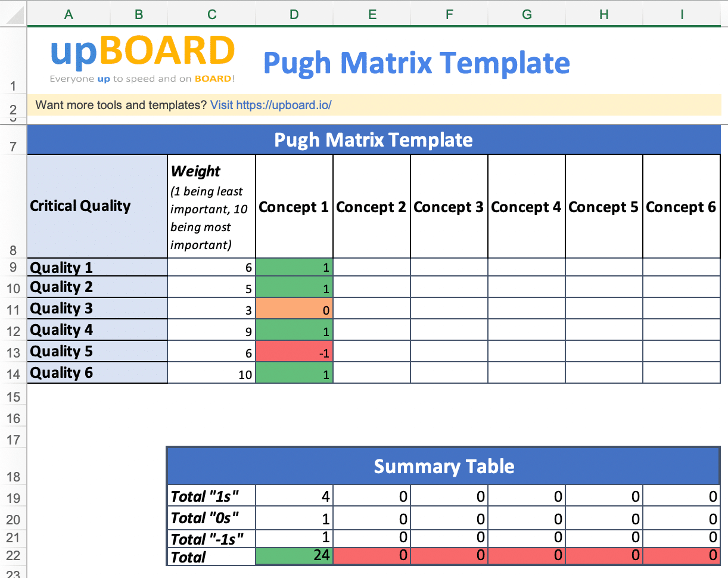Click the weight 9 cell for Quality 4
The image size is (728, 578).
[211, 330]
